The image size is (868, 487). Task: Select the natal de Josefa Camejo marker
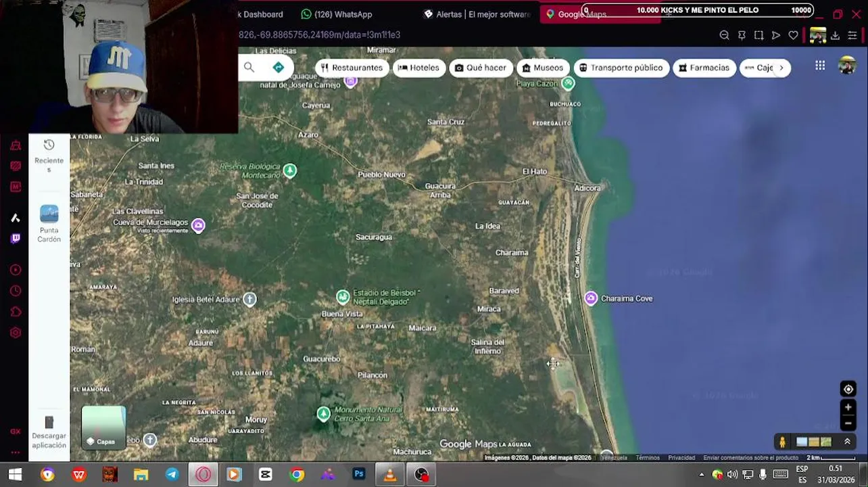(350, 81)
